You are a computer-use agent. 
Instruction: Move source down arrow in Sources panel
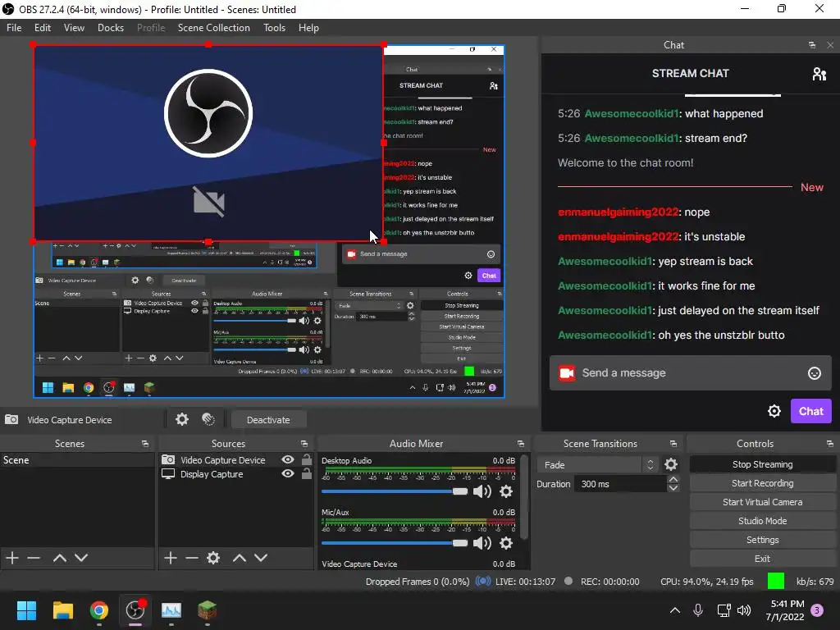261,558
